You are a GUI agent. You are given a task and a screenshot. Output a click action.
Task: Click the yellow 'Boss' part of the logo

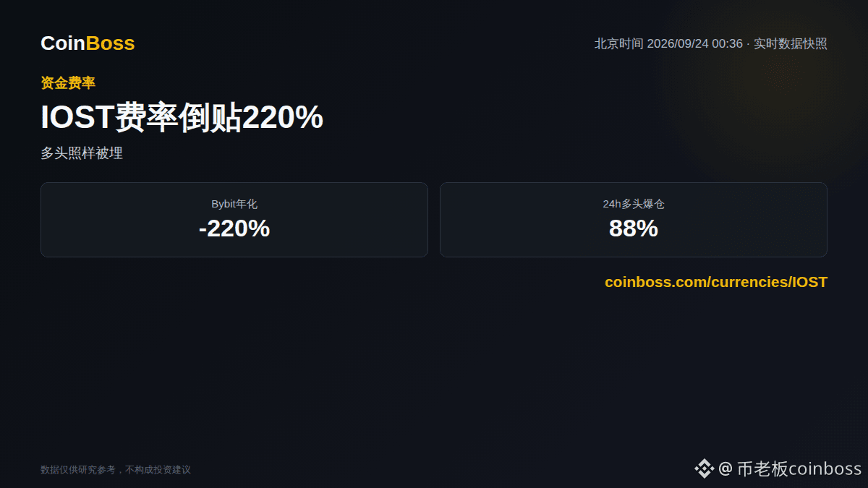(x=111, y=43)
